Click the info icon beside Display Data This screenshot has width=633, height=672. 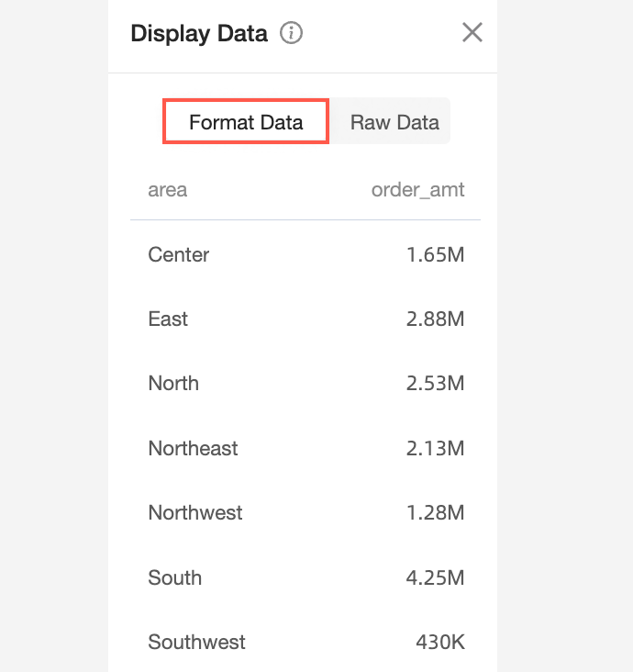[x=291, y=34]
